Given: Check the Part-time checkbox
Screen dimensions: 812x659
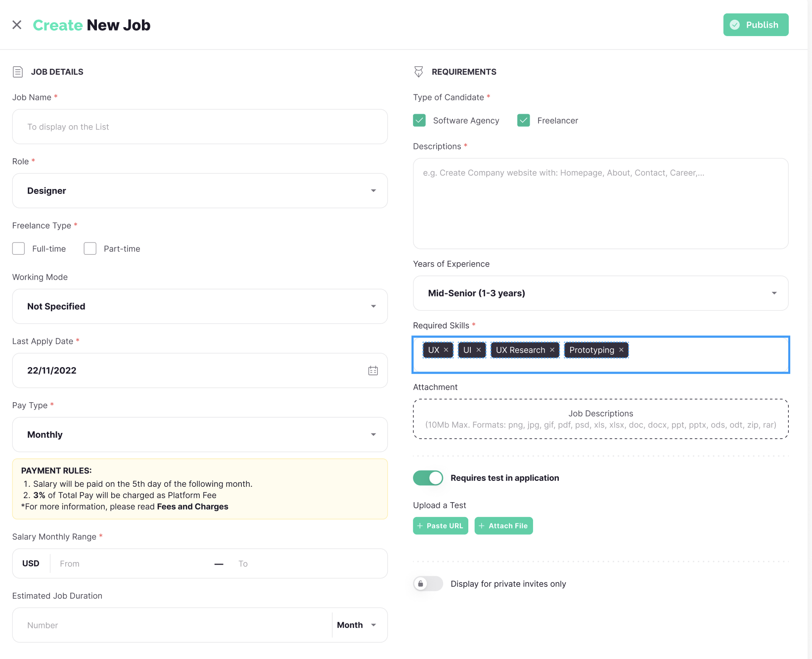Looking at the screenshot, I should tap(90, 248).
